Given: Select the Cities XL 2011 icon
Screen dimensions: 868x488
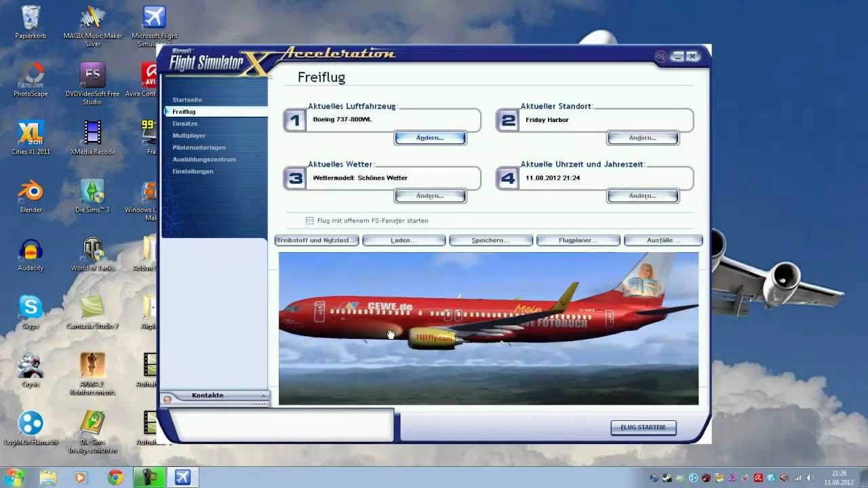Looking at the screenshot, I should (x=31, y=138).
